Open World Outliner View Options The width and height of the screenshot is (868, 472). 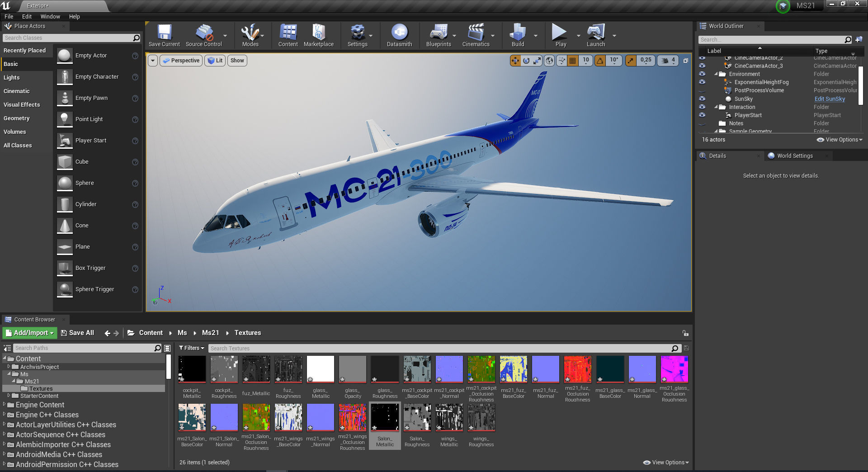[x=840, y=140]
